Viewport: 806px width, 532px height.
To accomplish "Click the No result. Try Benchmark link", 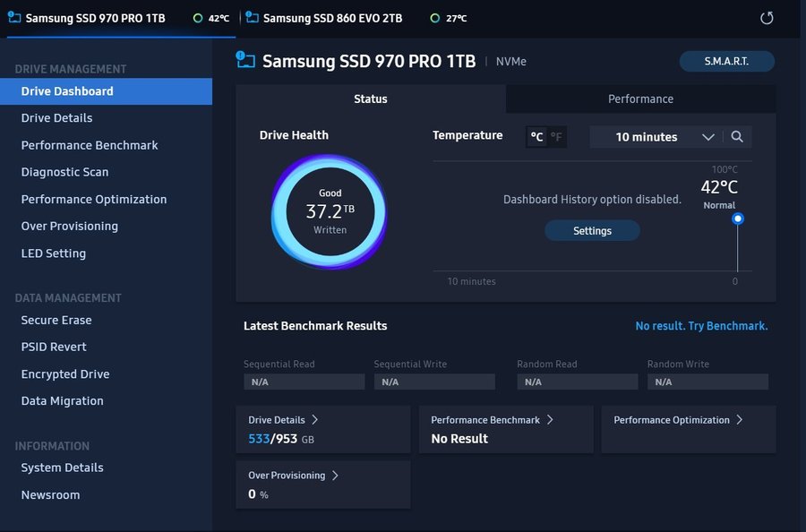I will 701,326.
